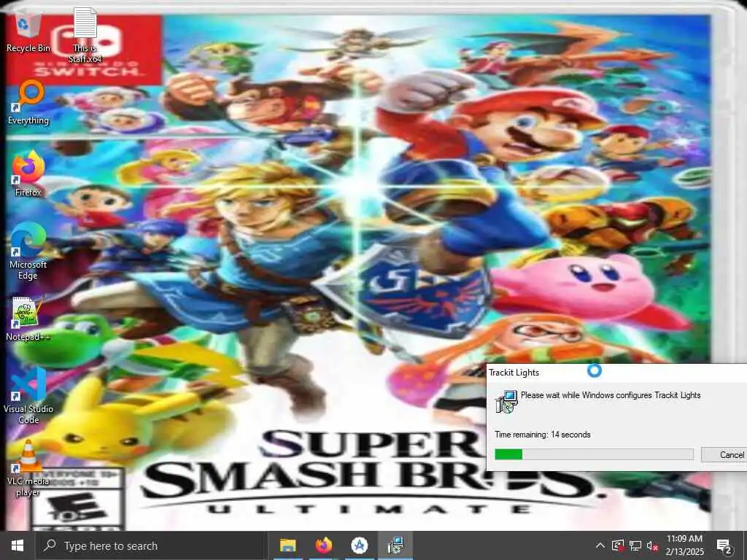Select the installer icon in the taskbar
The image size is (747, 560).
(x=396, y=545)
